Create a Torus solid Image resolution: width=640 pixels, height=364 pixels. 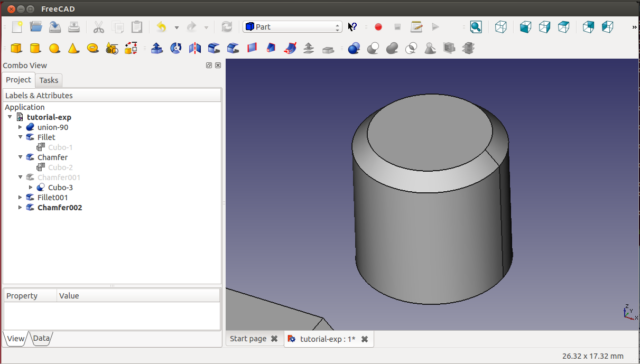pyautogui.click(x=92, y=49)
